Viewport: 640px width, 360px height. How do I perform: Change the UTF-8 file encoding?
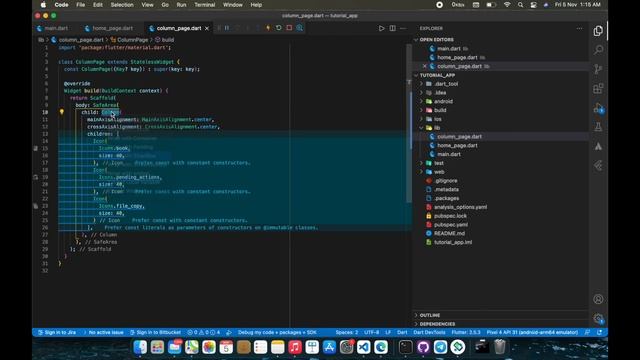click(x=371, y=332)
